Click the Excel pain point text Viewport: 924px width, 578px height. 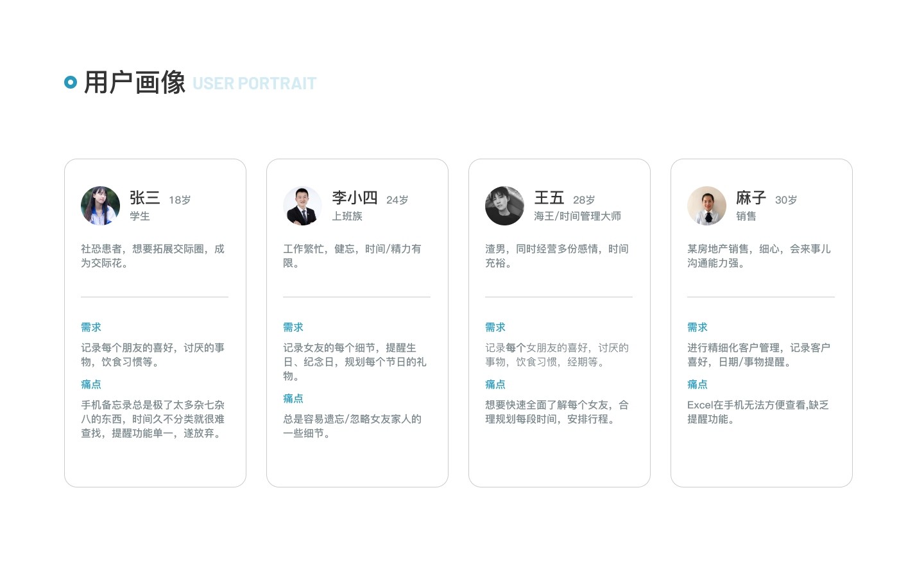(758, 412)
